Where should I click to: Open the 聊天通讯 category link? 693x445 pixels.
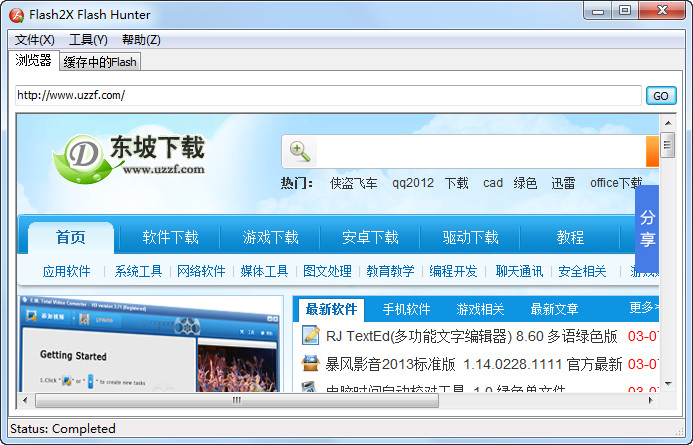coord(519,271)
